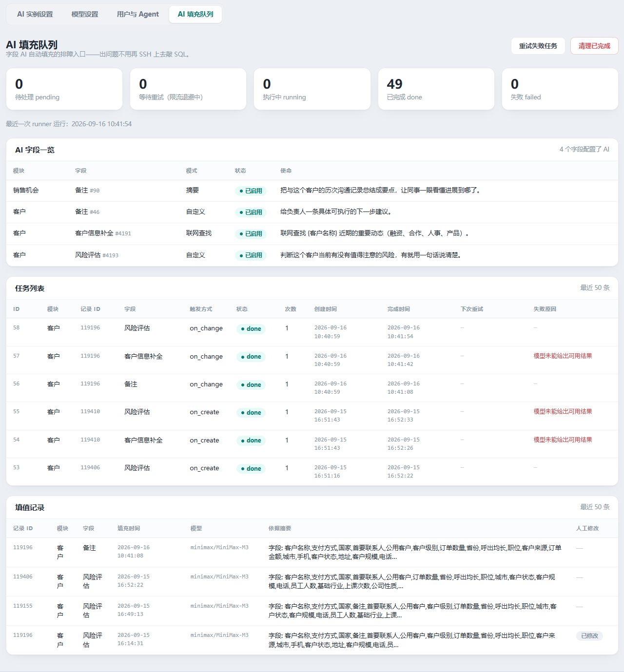Click failure reason text in task 54 row
The image size is (624, 672).
(563, 440)
